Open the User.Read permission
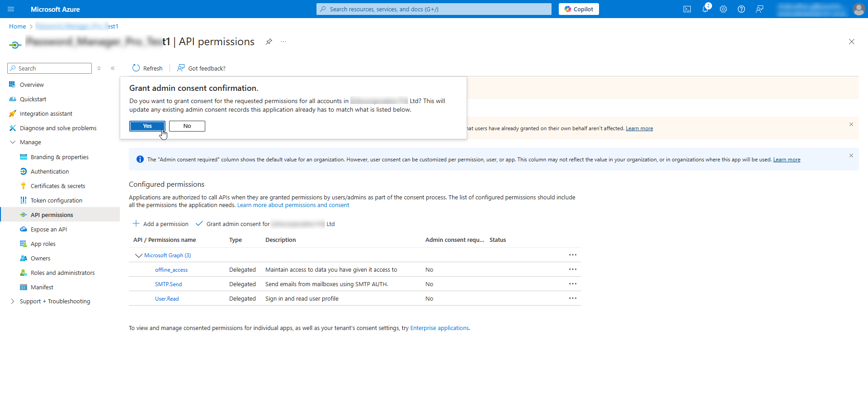Image resolution: width=868 pixels, height=415 pixels. coord(167,299)
